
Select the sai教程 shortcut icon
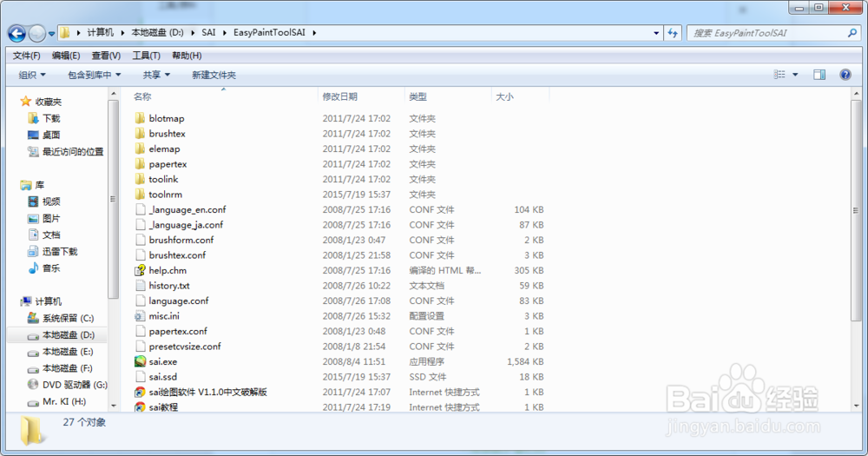tap(140, 406)
